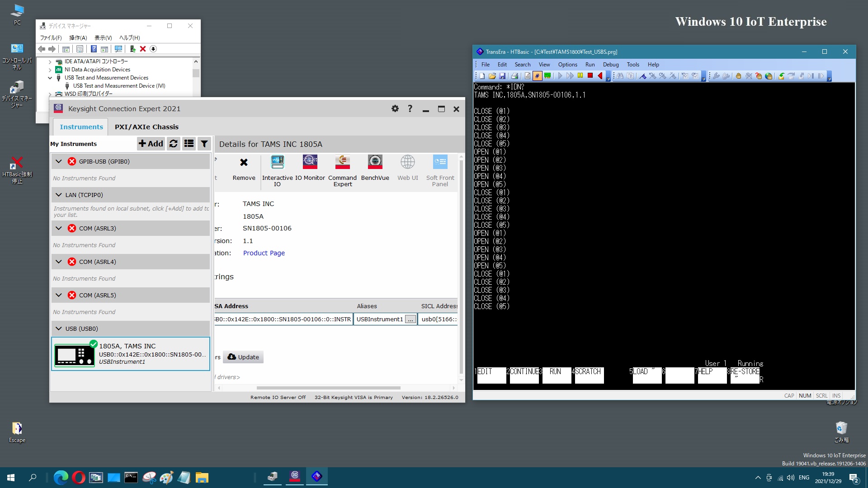
Task: Click the Connection Expert details horizontal scrollbar
Action: 328,388
